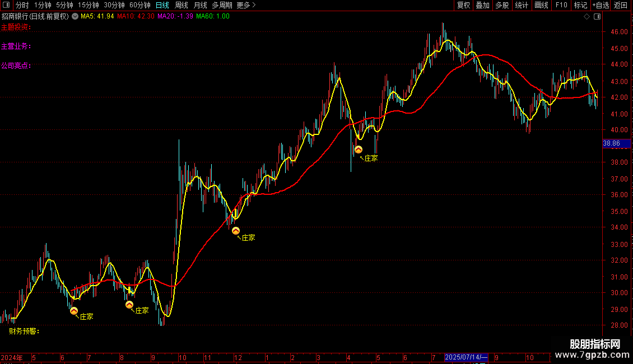Screen dimensions: 633x364
Task: Click the 2025/07/14 date marker on time axis
Action: pos(466,357)
